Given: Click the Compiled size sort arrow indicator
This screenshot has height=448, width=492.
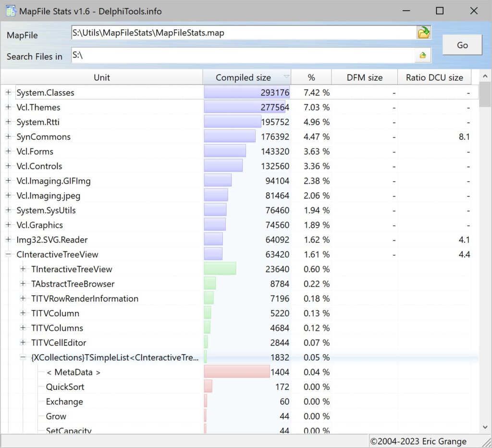Looking at the screenshot, I should click(x=286, y=76).
